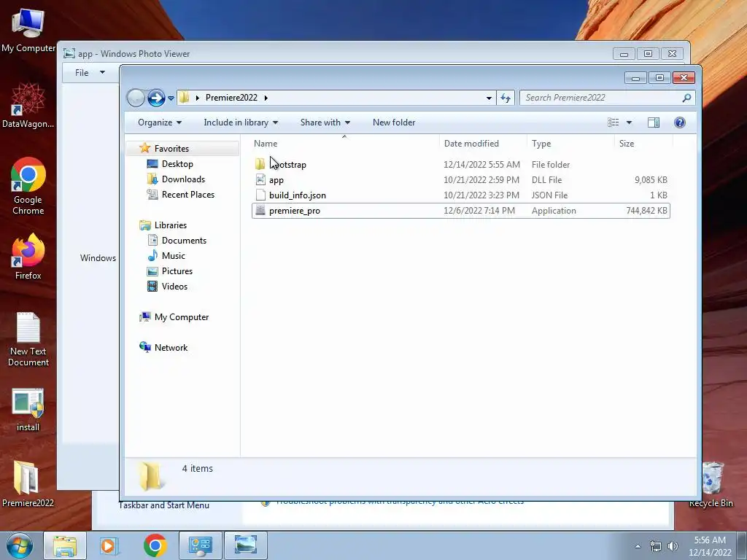The image size is (747, 560).
Task: Open My Computer desktop icon
Action: coord(28,30)
